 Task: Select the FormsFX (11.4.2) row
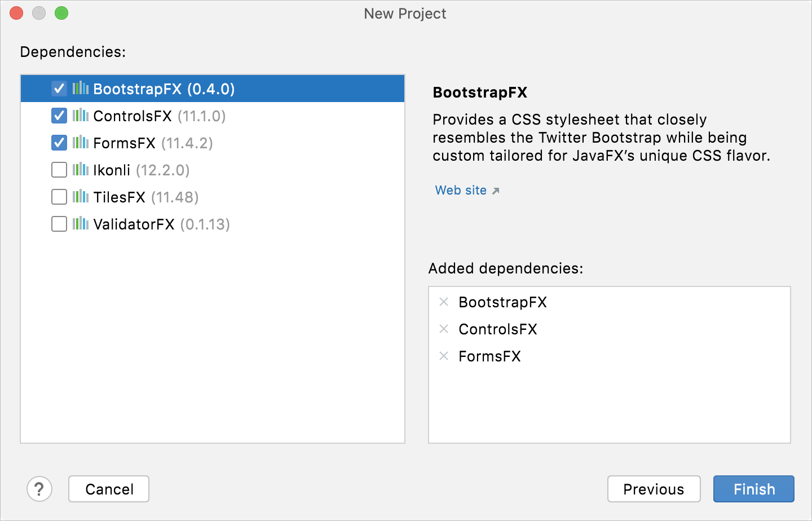point(213,143)
